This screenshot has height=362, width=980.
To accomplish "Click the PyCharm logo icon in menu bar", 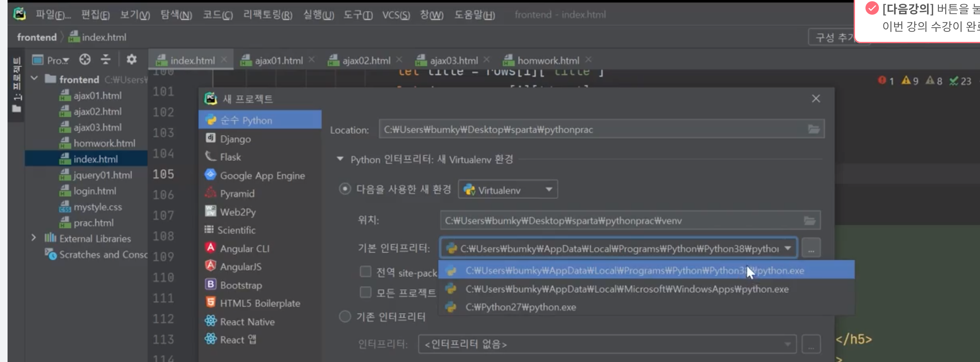I will (19, 14).
